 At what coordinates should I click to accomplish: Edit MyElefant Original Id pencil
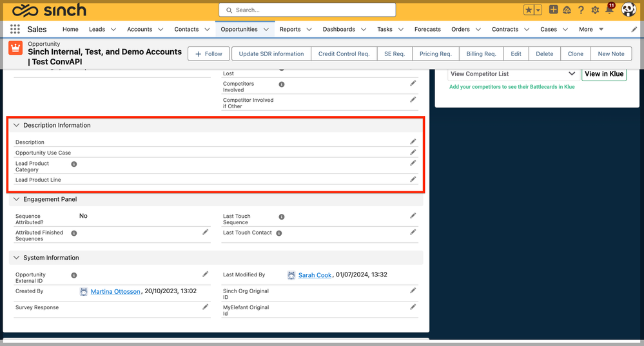pyautogui.click(x=413, y=307)
